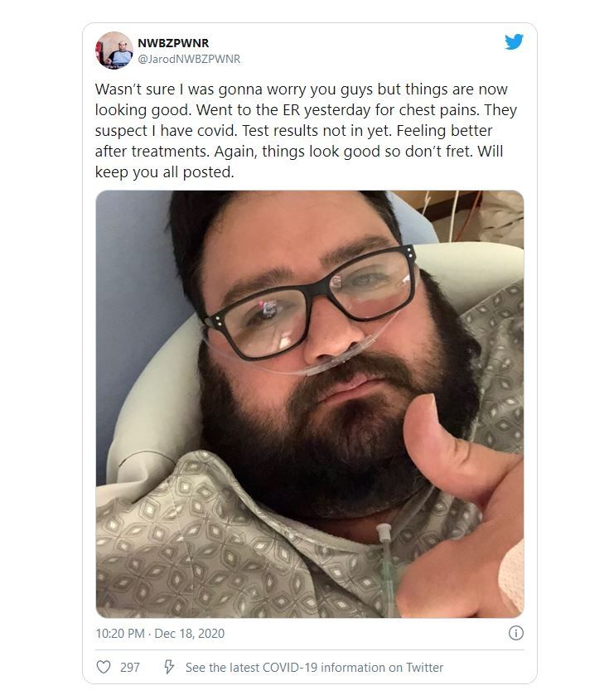Click the word "Twitter" in footer link

(424, 668)
